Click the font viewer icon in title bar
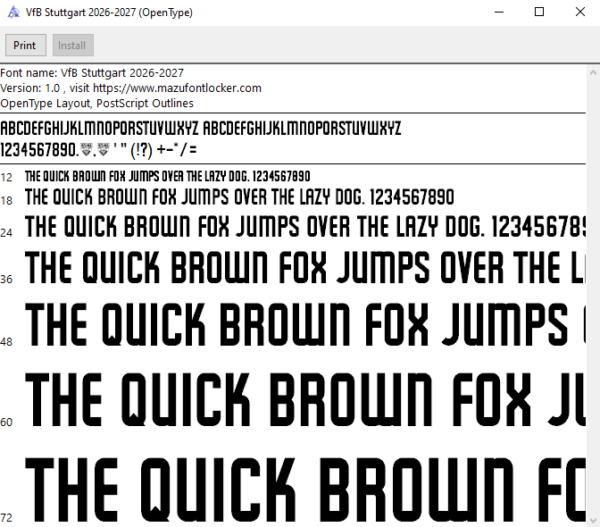The height and width of the screenshot is (527, 600). click(x=13, y=12)
